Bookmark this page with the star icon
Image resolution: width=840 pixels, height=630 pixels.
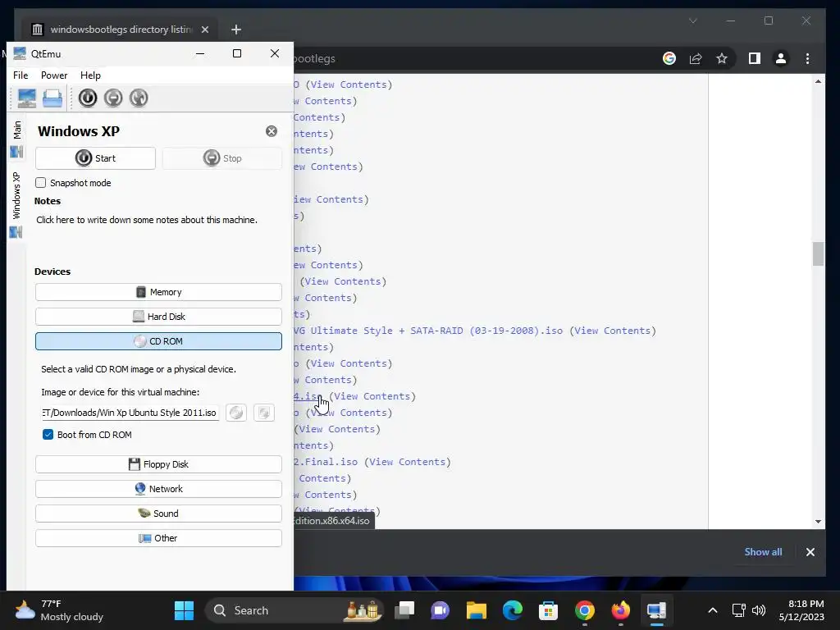(x=722, y=58)
